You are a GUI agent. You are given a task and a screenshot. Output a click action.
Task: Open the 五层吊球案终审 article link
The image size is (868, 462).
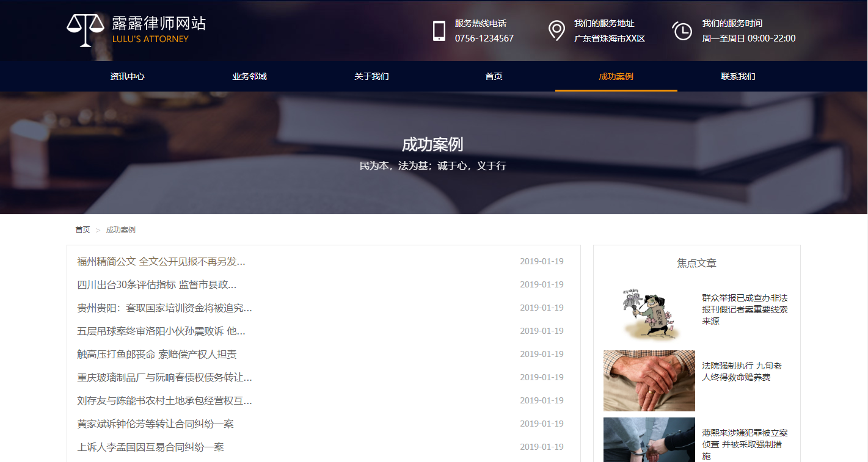[161, 331]
